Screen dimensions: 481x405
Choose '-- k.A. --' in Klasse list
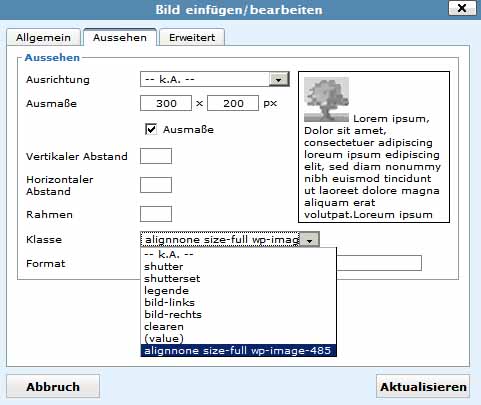point(239,254)
